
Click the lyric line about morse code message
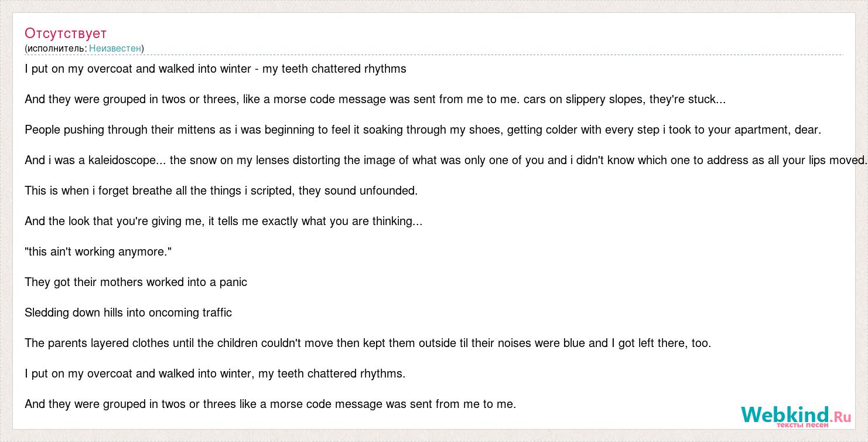[x=375, y=100]
